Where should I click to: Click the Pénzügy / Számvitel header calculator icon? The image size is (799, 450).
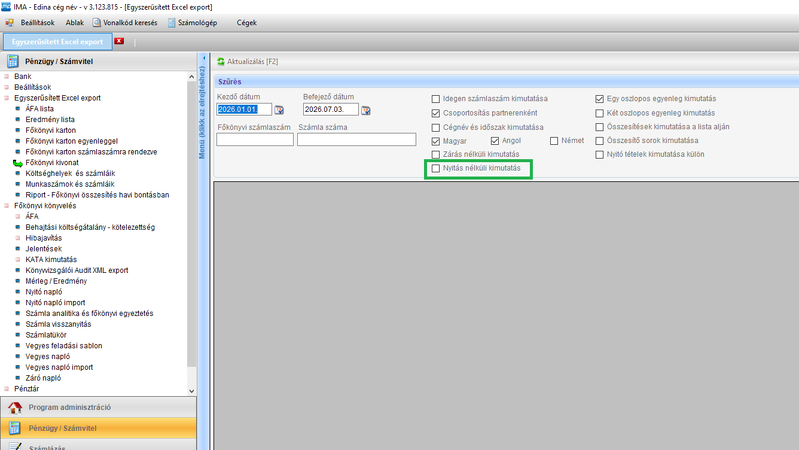tap(12, 62)
